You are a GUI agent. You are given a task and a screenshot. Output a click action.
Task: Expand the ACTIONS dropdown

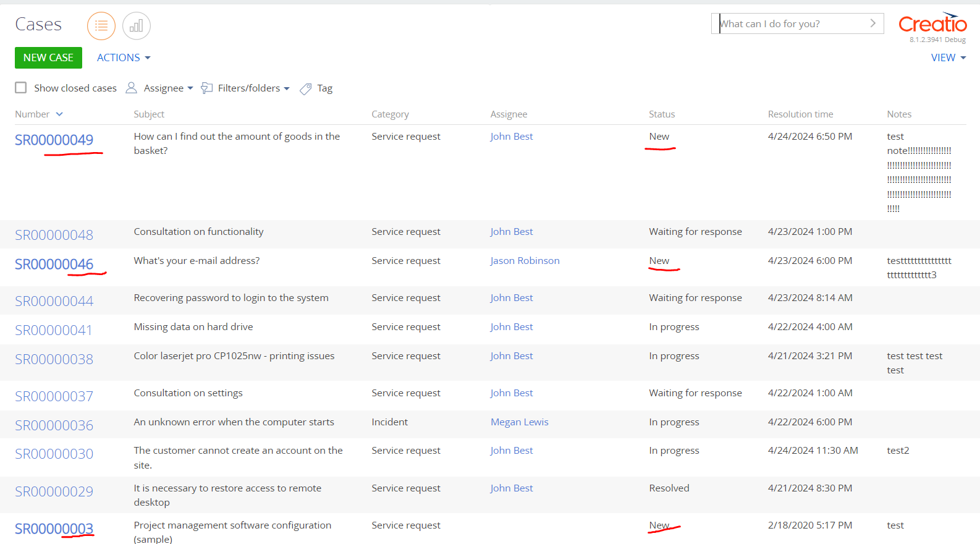(x=124, y=57)
